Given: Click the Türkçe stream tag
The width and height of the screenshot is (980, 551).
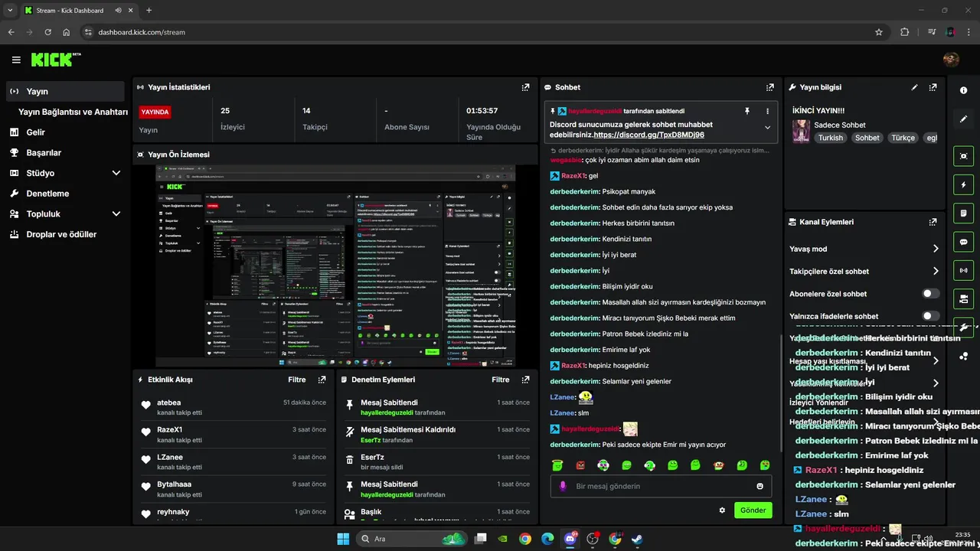Looking at the screenshot, I should (903, 139).
